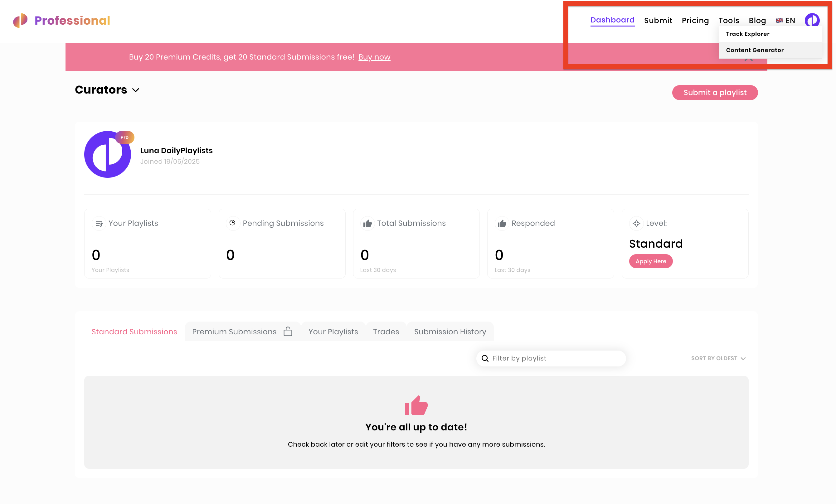
Task: Click the Total Submissions label
Action: (x=411, y=223)
